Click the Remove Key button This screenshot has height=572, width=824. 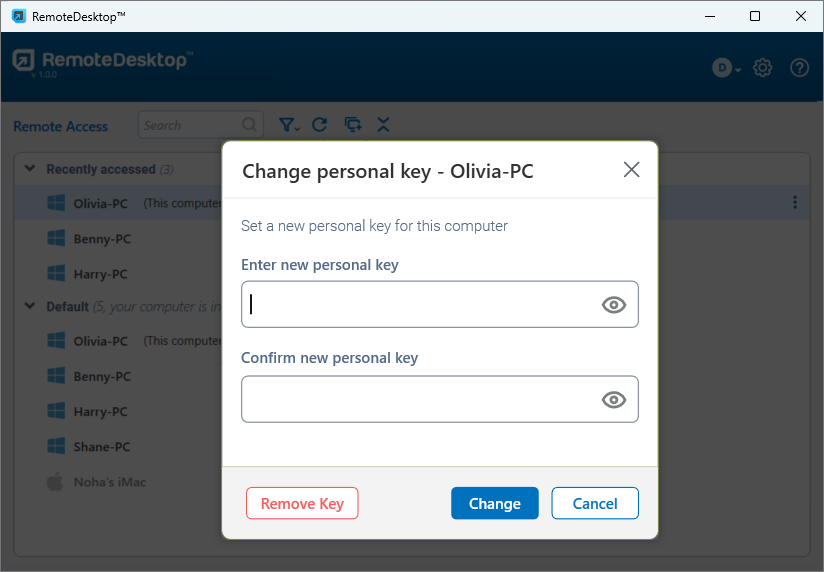coord(302,503)
